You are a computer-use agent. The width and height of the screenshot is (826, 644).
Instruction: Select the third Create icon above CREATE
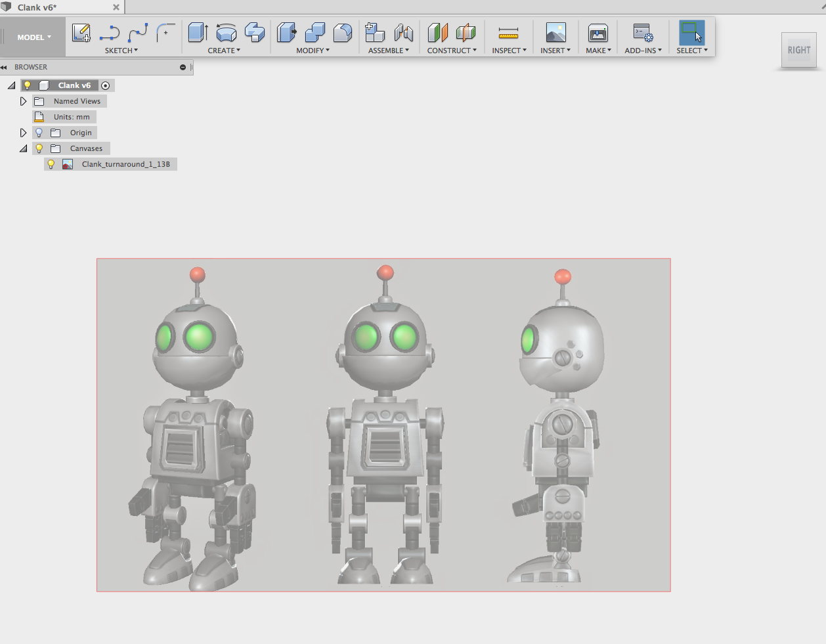(255, 32)
